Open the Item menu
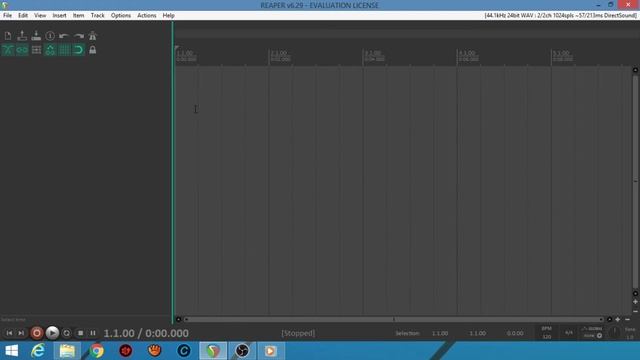 (78, 16)
